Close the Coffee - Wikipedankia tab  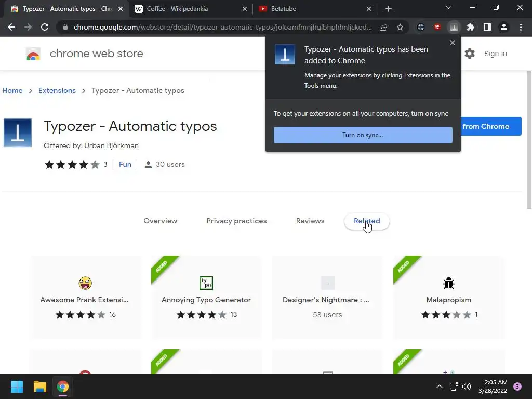(x=245, y=9)
